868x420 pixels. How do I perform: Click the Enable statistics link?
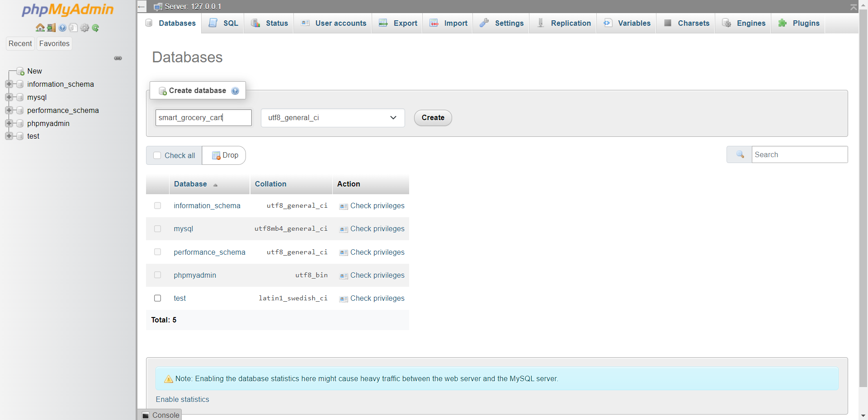point(182,400)
